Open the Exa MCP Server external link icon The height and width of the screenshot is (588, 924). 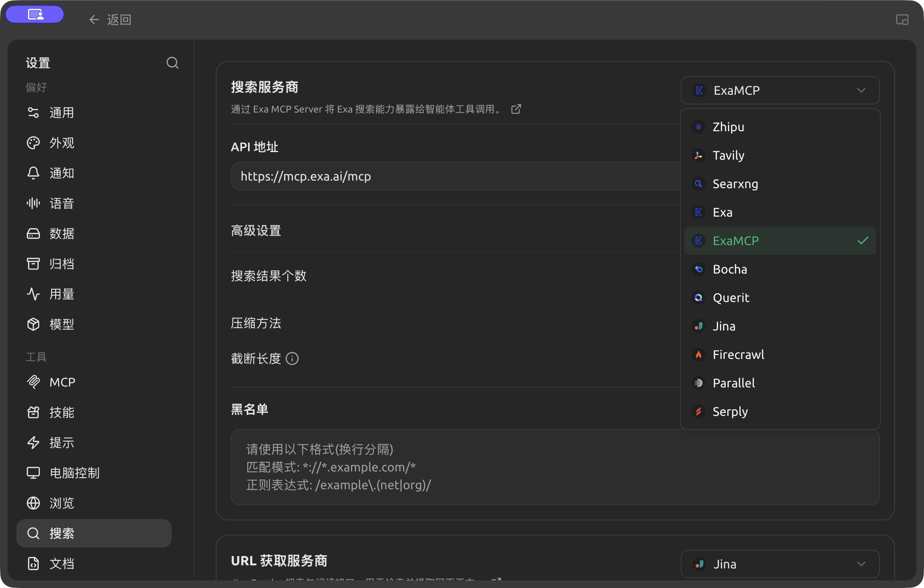tap(516, 109)
